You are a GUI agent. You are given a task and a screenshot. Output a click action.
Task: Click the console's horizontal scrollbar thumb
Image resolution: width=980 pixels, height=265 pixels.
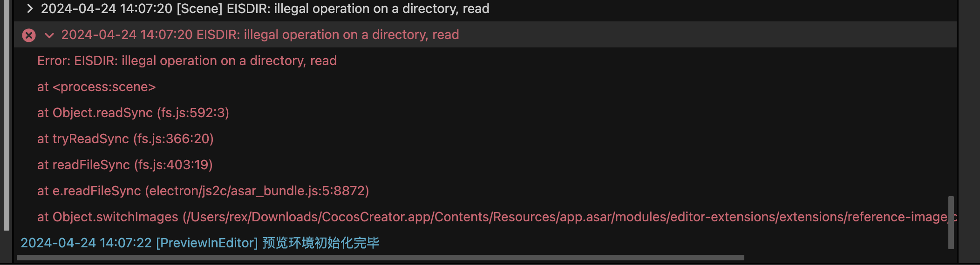tap(380, 258)
